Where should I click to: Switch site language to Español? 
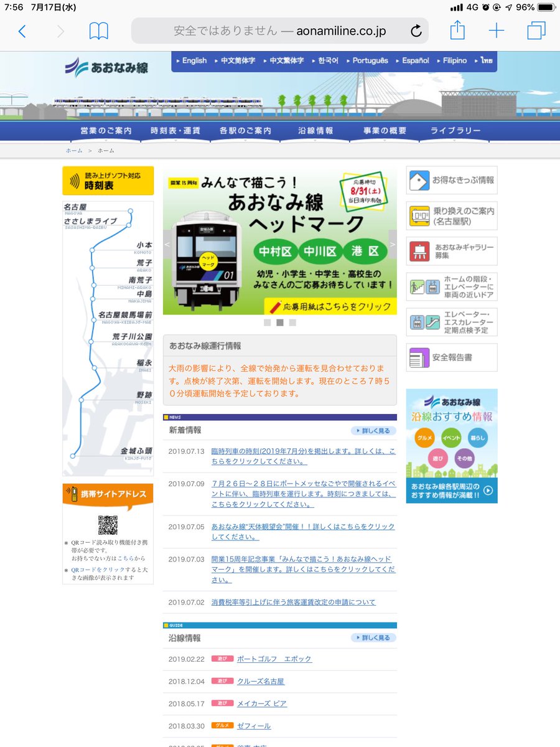tap(412, 60)
